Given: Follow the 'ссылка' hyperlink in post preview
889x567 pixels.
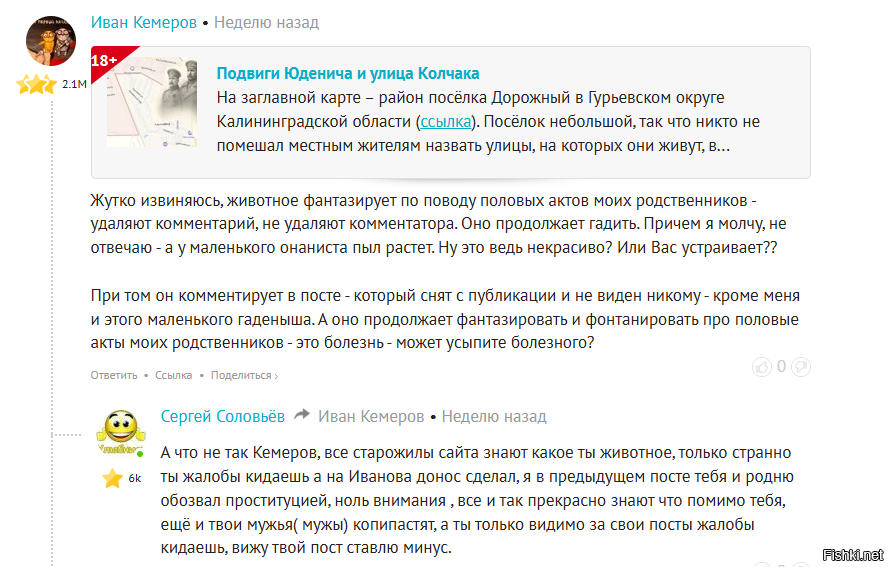Looking at the screenshot, I should coord(446,122).
